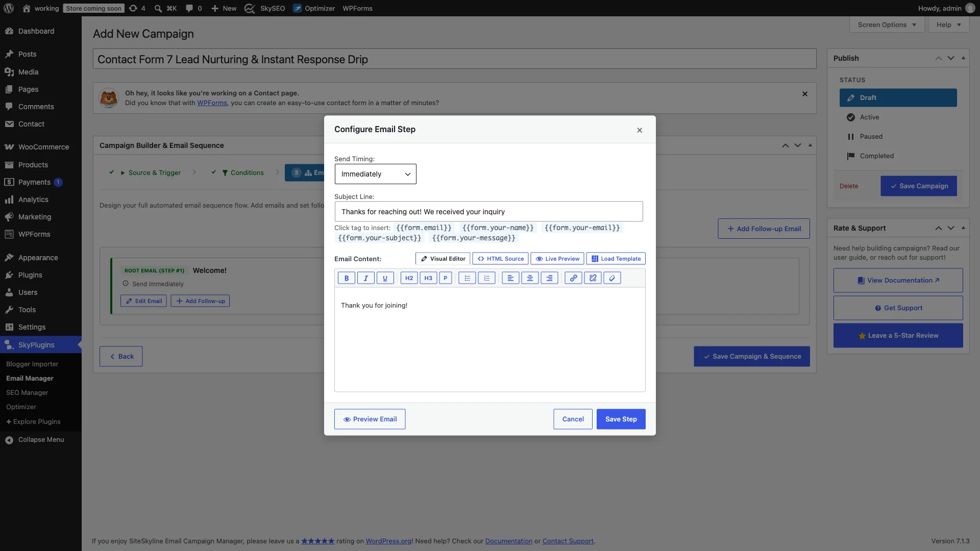
Task: Insert {{form.your-name}} tag
Action: 498,228
